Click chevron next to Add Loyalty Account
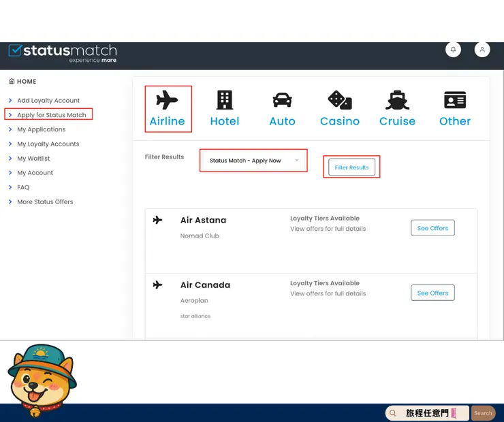This screenshot has height=422, width=504. click(10, 100)
